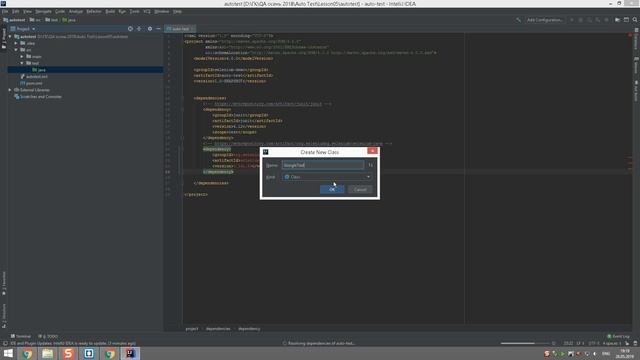Open the Run menu
Screen dimensions: 640x360
tap(122, 11)
